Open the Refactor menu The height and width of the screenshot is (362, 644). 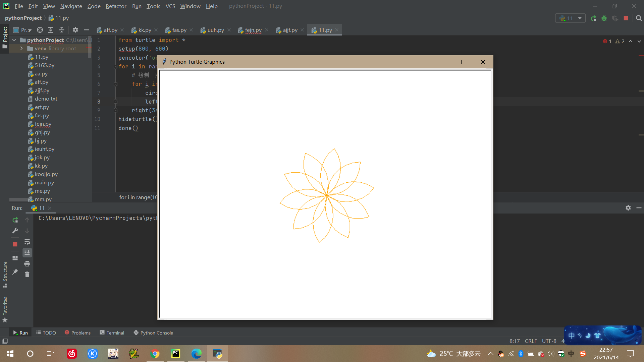[x=116, y=6]
